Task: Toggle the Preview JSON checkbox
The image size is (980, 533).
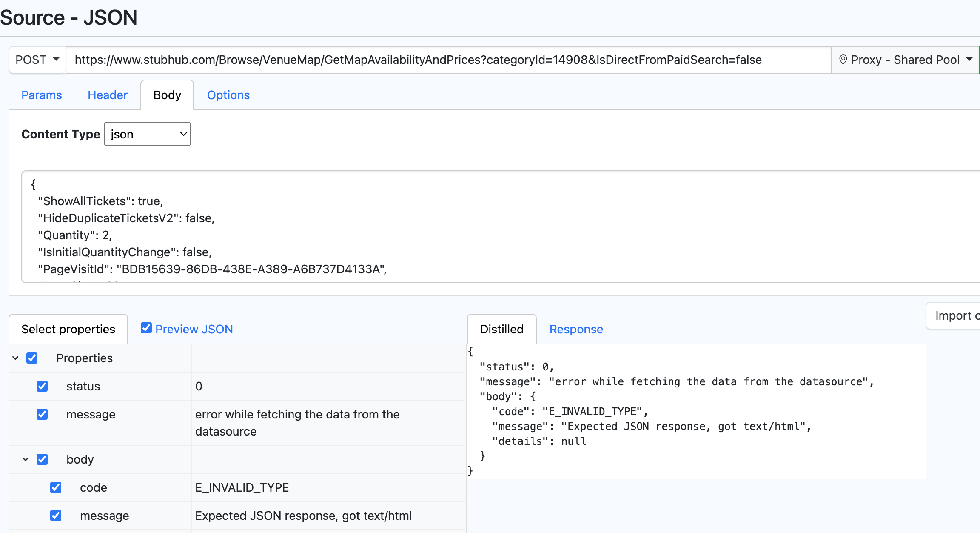Action: (146, 328)
